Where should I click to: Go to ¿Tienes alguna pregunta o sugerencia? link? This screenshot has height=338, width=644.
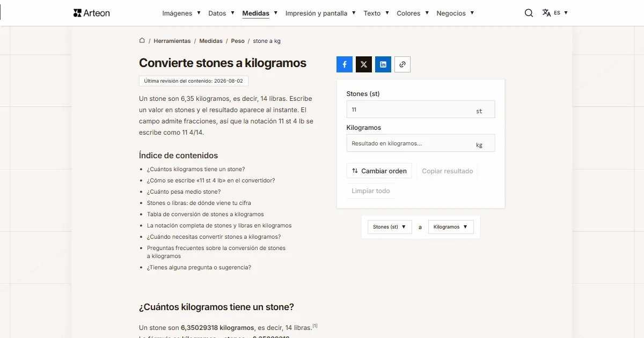199,267
